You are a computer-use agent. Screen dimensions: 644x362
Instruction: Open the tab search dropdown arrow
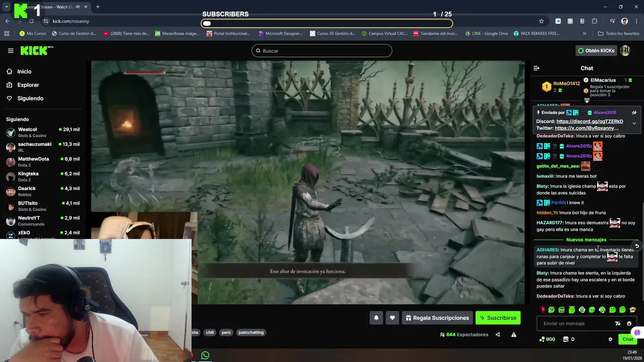(7, 7)
